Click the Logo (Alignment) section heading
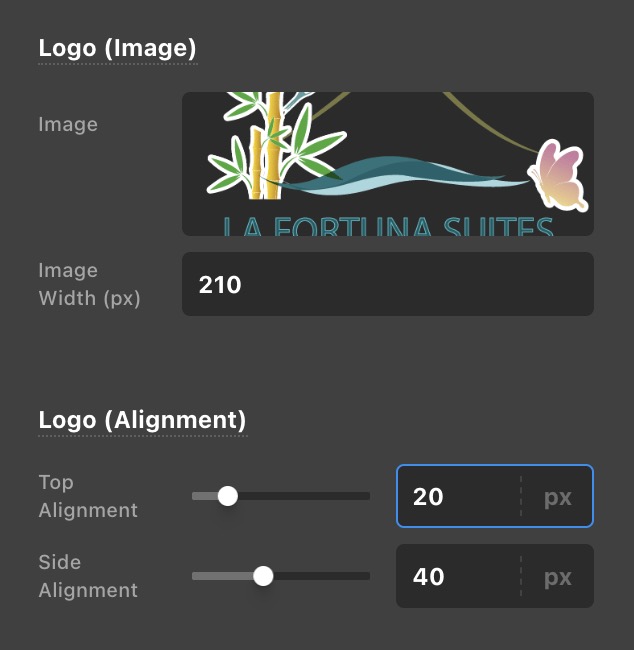Image resolution: width=634 pixels, height=650 pixels. [x=142, y=419]
